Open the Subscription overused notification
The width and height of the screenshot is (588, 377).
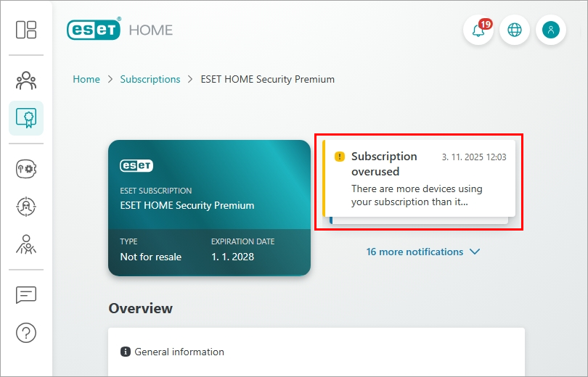(x=420, y=179)
